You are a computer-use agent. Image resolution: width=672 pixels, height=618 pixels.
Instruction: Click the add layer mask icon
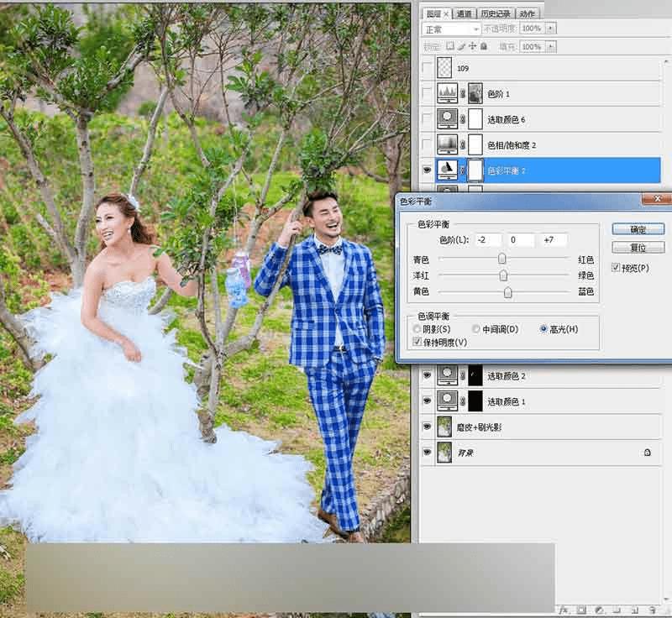pyautogui.click(x=581, y=610)
